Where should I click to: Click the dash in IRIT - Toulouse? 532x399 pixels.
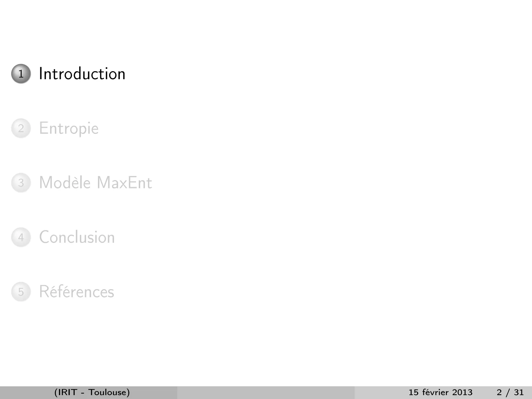coord(82,393)
